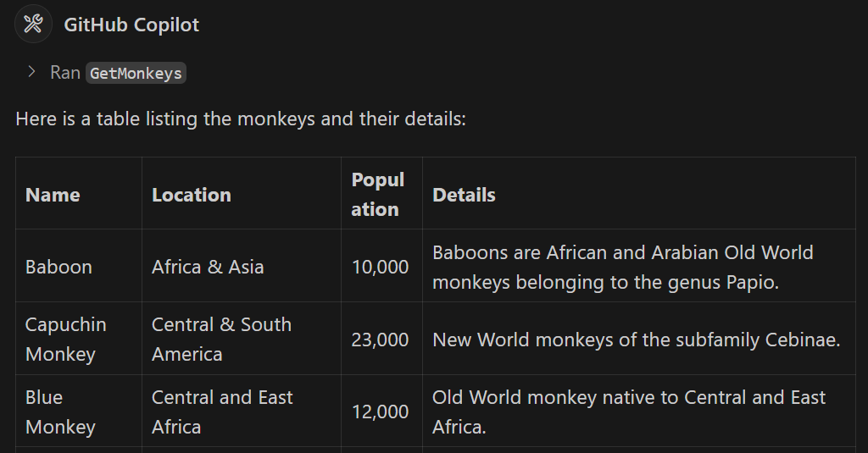The height and width of the screenshot is (453, 868).
Task: Select the Blue Monkey name cell
Action: pos(60,412)
